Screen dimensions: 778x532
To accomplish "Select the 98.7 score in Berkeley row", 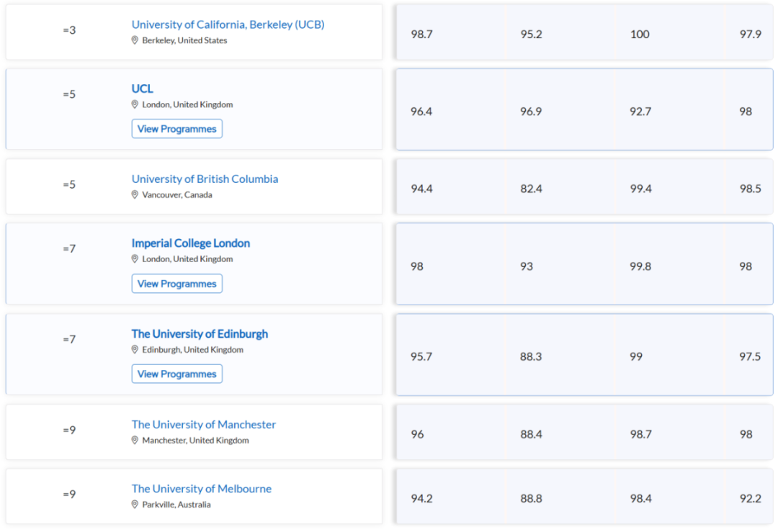I will point(421,35).
